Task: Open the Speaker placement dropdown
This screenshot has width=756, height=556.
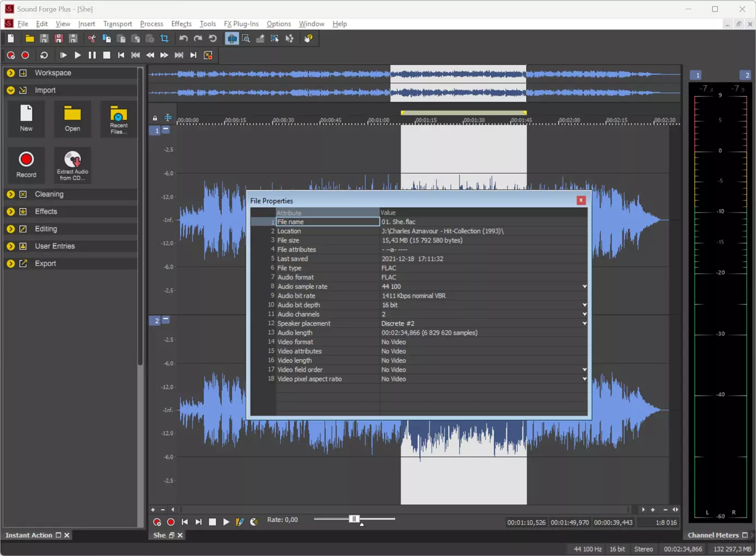Action: pyautogui.click(x=584, y=324)
